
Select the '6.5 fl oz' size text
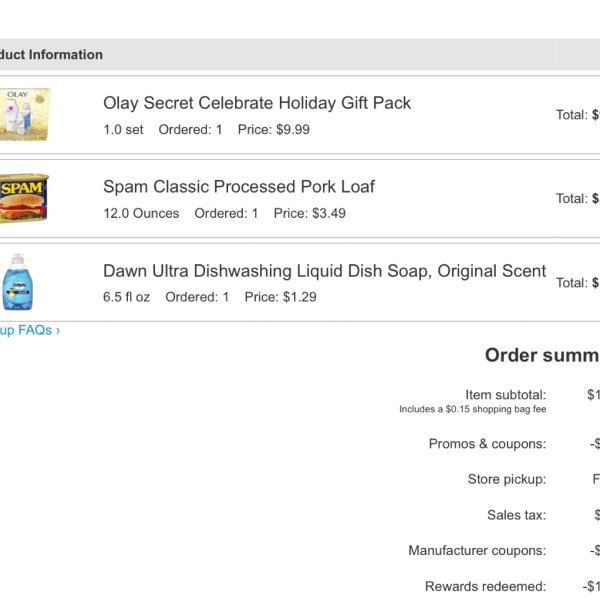[x=127, y=297]
